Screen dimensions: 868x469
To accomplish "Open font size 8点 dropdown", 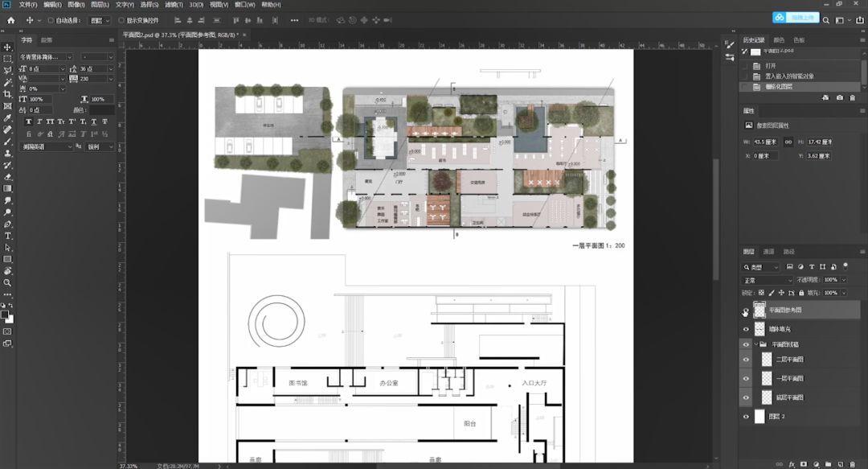I will coord(63,68).
